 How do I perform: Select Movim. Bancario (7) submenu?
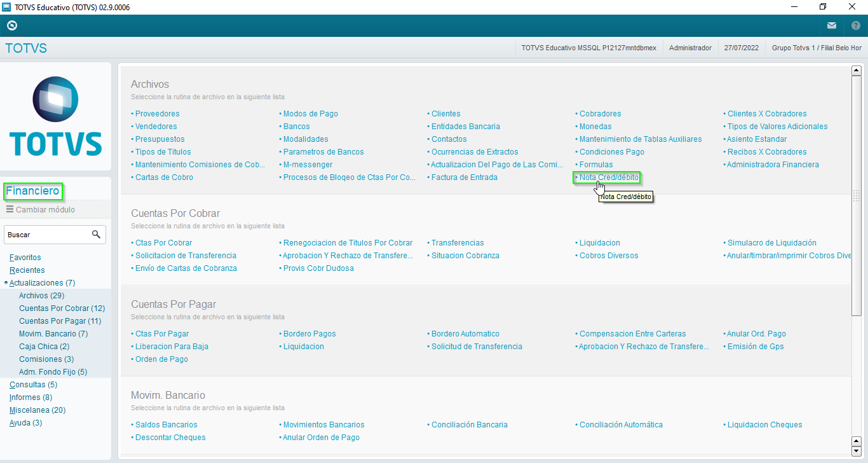[53, 334]
